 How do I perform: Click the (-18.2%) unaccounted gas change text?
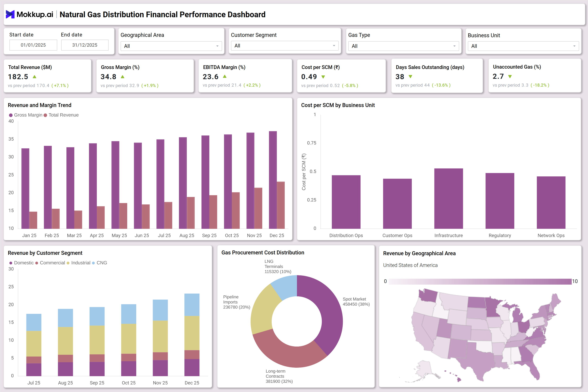tap(540, 85)
